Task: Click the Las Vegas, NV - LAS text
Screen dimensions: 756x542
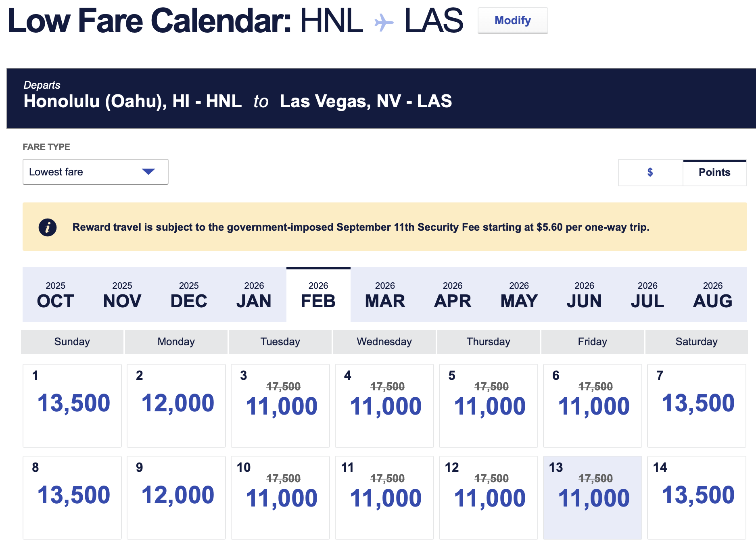Action: point(366,101)
